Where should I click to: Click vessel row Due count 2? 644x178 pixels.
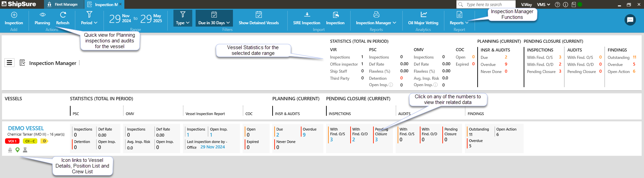coord(278,135)
